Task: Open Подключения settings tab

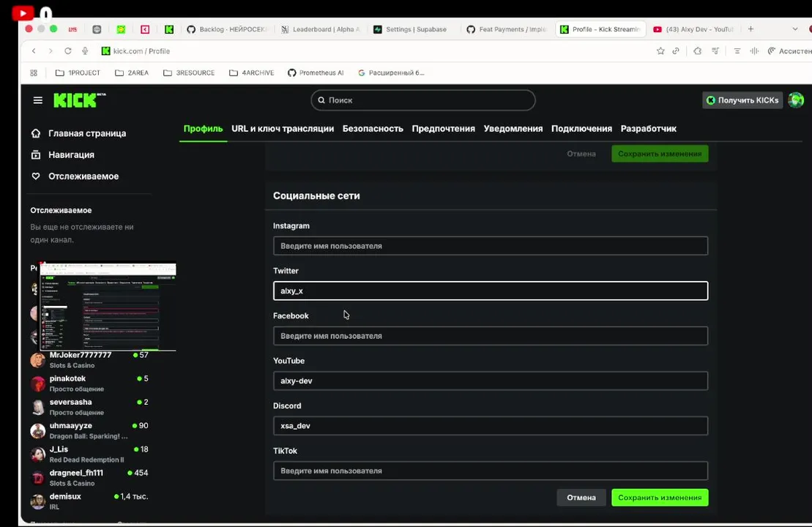Action: pyautogui.click(x=581, y=128)
